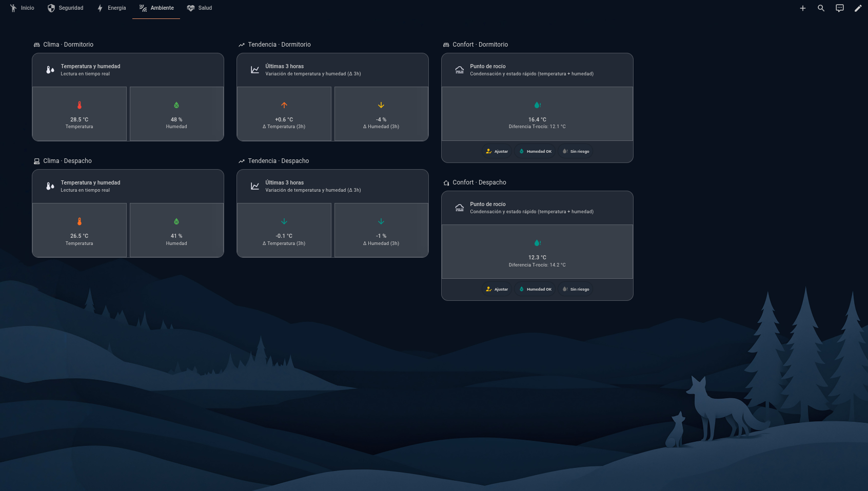868x491 pixels.
Task: Click Ajustar chip in Confort Dormitorio
Action: 497,151
